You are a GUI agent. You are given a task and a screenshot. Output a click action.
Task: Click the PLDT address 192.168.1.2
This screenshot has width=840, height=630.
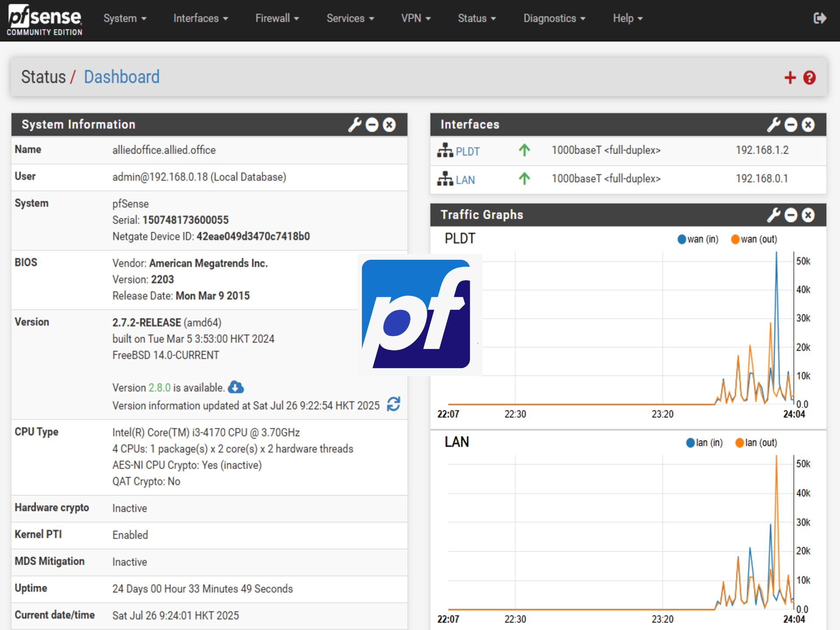tap(762, 150)
